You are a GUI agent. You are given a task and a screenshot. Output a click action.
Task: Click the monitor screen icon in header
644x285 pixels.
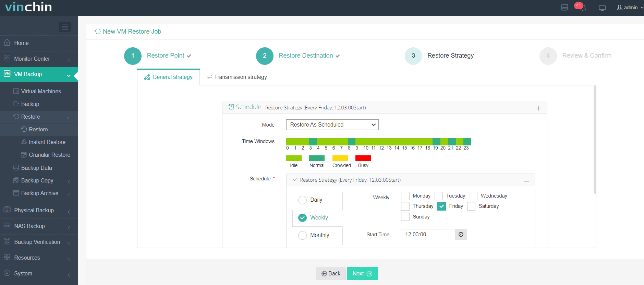pyautogui.click(x=602, y=8)
